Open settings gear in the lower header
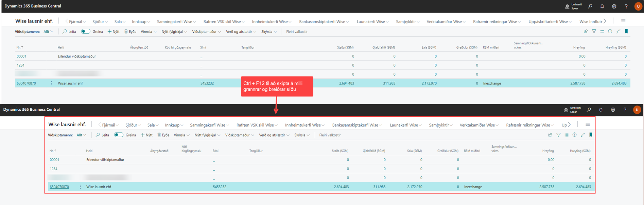644x205 pixels. (613, 110)
